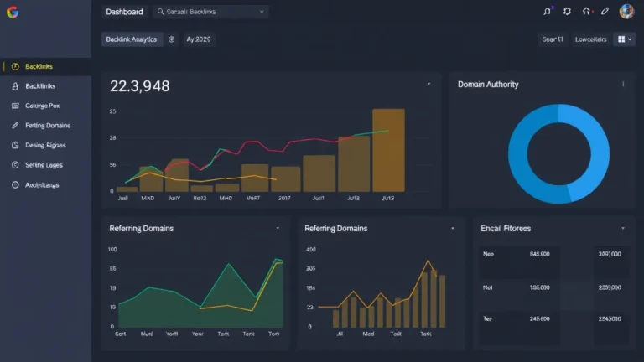Open Domain Authority panel options menu
The height and width of the screenshot is (362, 644).
point(623,85)
